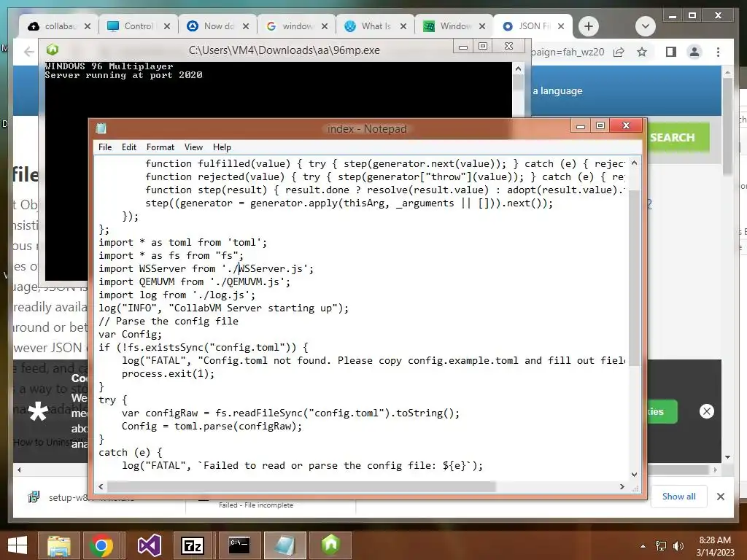Maximize the 96mp.exe console window
The image size is (747, 560).
coord(483,46)
